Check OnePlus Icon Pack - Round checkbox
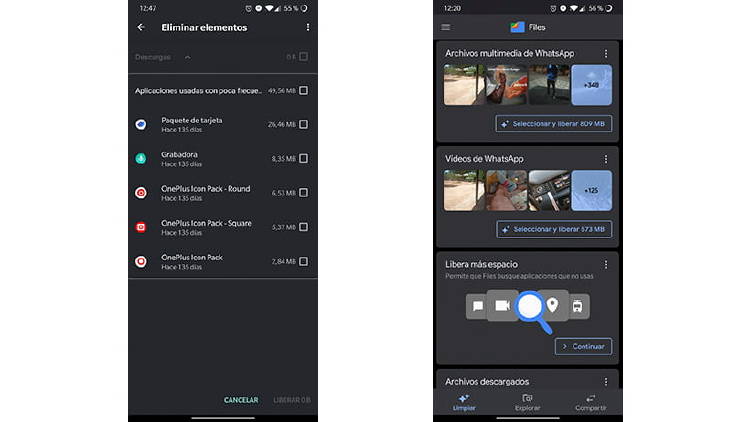Screen dimensions: 750x422 click(x=303, y=192)
